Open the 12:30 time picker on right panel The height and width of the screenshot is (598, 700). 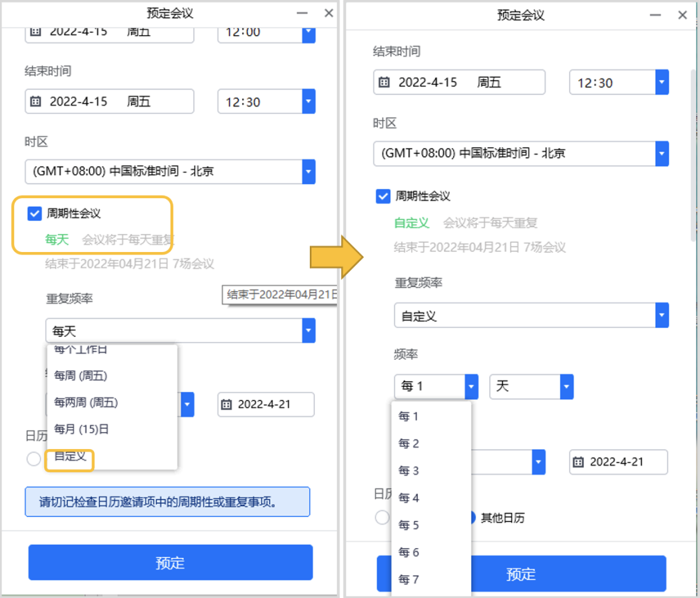pos(661,82)
